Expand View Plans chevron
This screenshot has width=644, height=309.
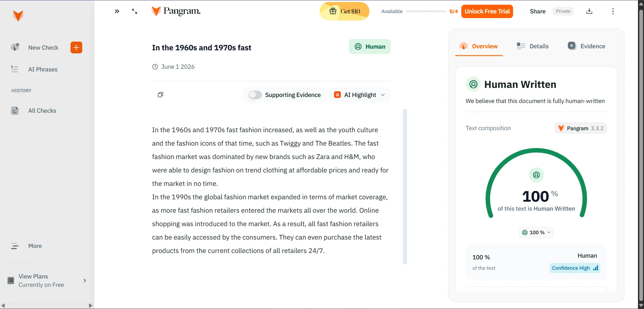click(x=85, y=280)
